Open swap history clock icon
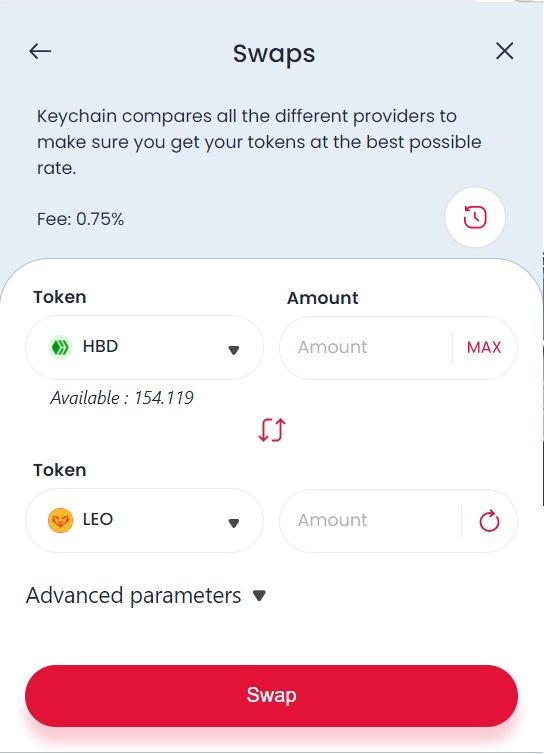 point(475,217)
